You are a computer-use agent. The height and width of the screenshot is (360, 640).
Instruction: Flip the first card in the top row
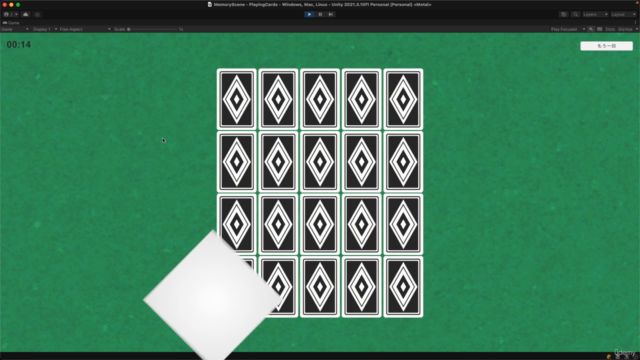(x=237, y=99)
